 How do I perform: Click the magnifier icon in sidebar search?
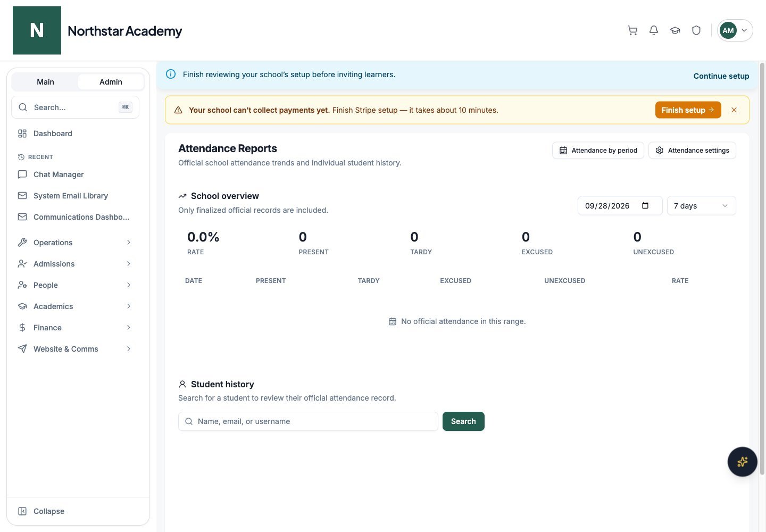[23, 107]
